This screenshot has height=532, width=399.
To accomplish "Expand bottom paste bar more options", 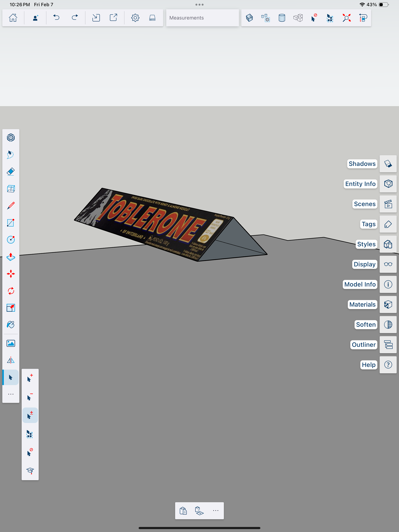I will click(x=216, y=511).
